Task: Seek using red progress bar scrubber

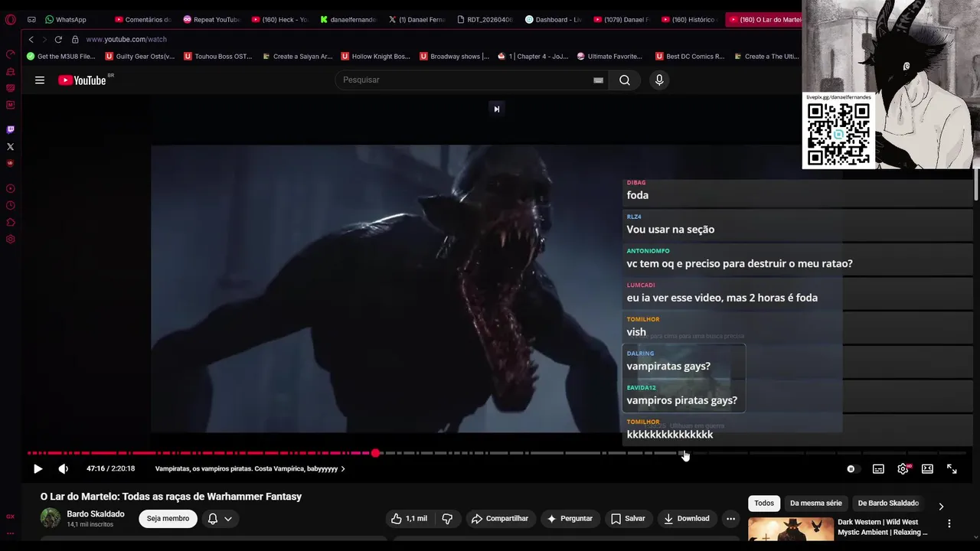Action: pos(376,453)
